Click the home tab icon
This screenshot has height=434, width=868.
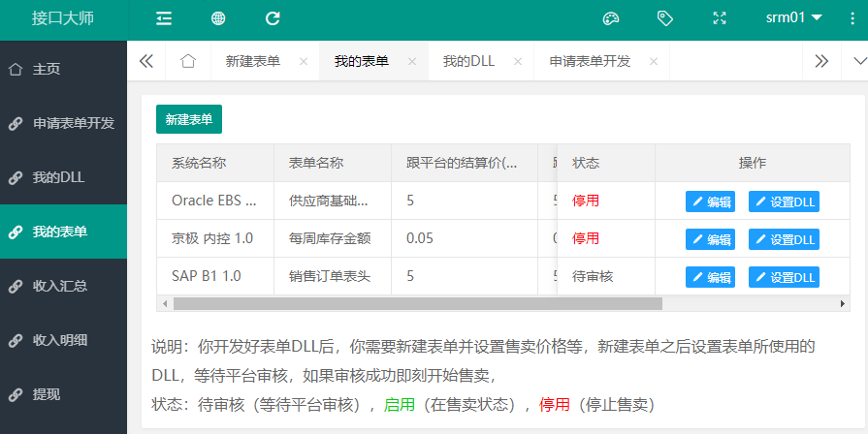click(188, 61)
